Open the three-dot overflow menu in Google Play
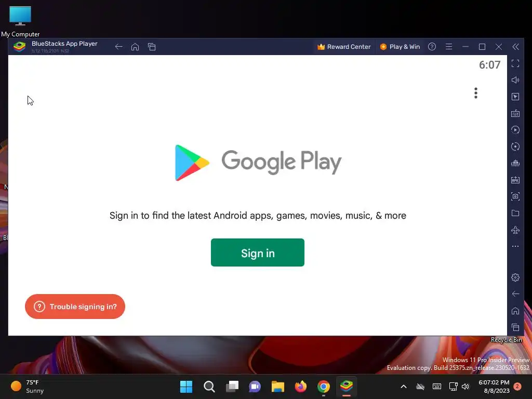Viewport: 532px width, 399px height. coord(476,93)
